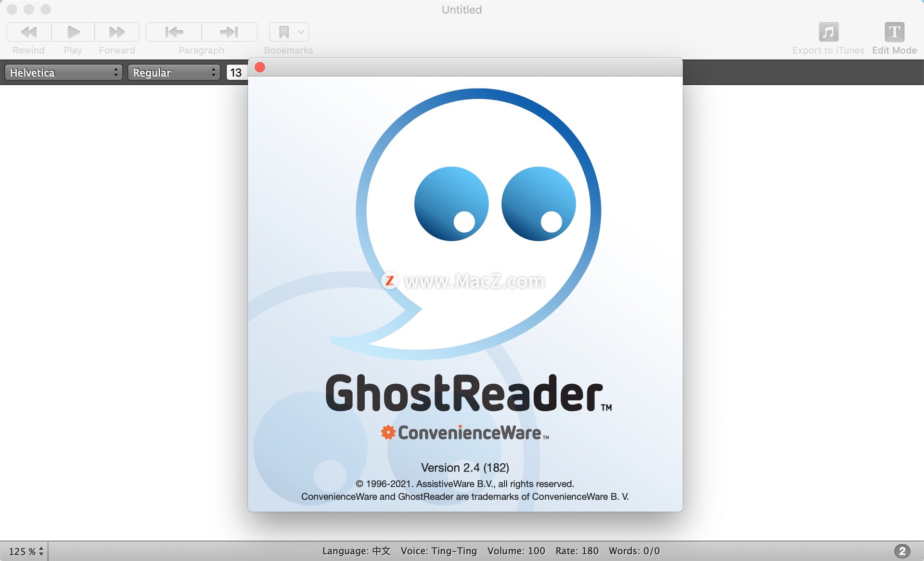
Task: Click the Bookmarks flag icon
Action: pyautogui.click(x=284, y=32)
